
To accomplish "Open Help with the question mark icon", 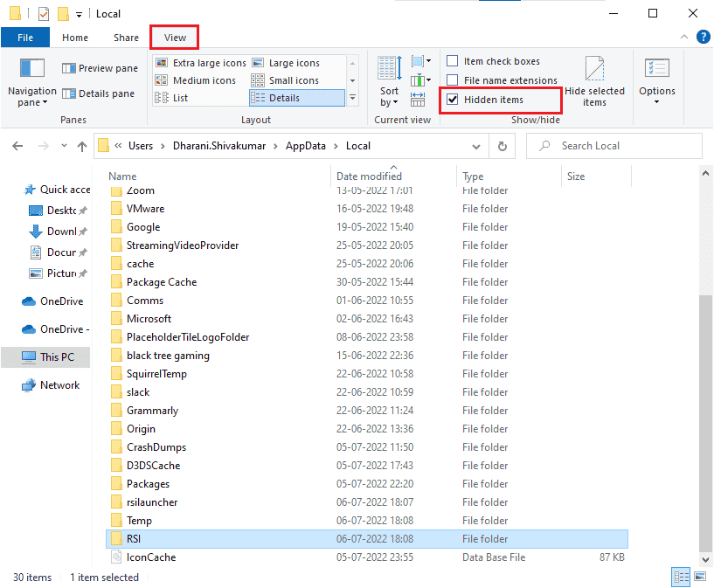I will pyautogui.click(x=703, y=37).
